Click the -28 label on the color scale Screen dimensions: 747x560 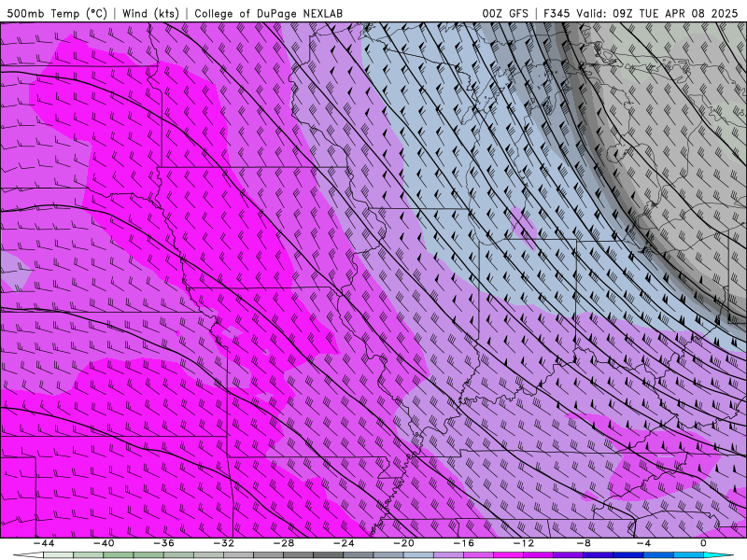point(284,543)
